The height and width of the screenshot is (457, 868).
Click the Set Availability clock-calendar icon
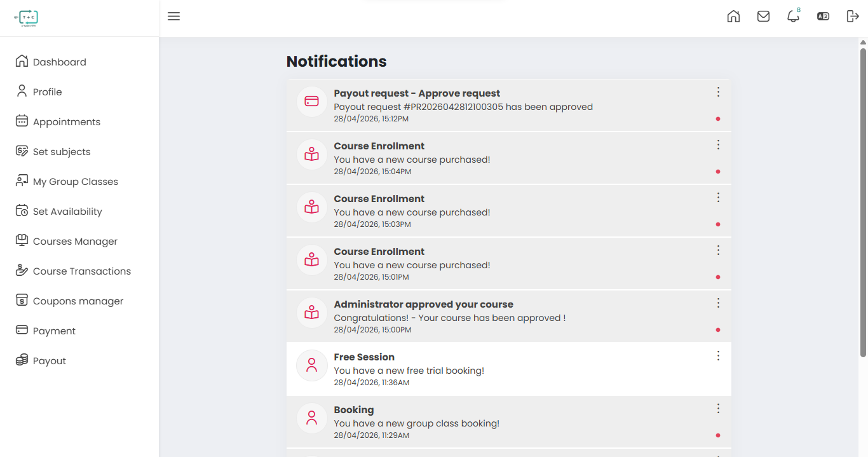(22, 210)
